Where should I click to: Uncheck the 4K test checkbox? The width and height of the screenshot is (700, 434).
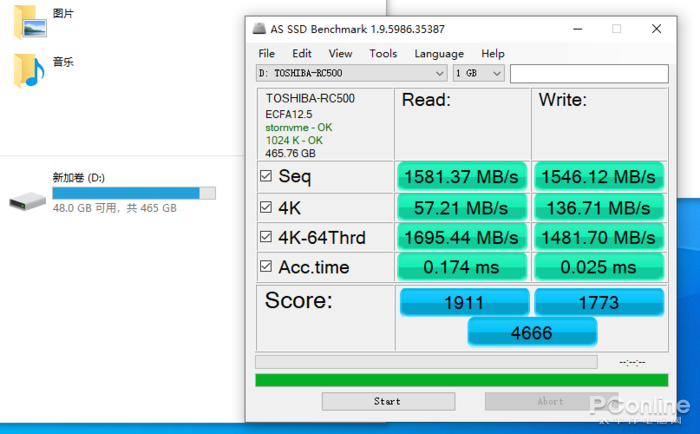point(266,207)
